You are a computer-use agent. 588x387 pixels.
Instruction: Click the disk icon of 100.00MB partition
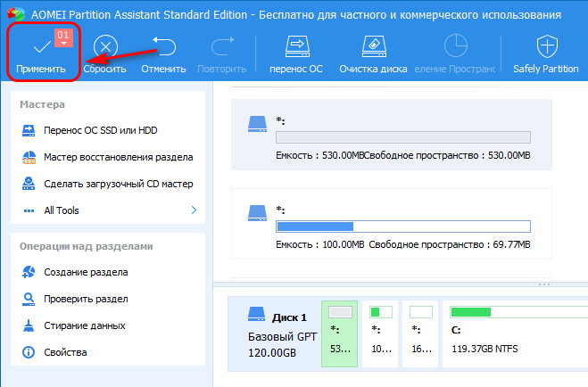pos(257,213)
